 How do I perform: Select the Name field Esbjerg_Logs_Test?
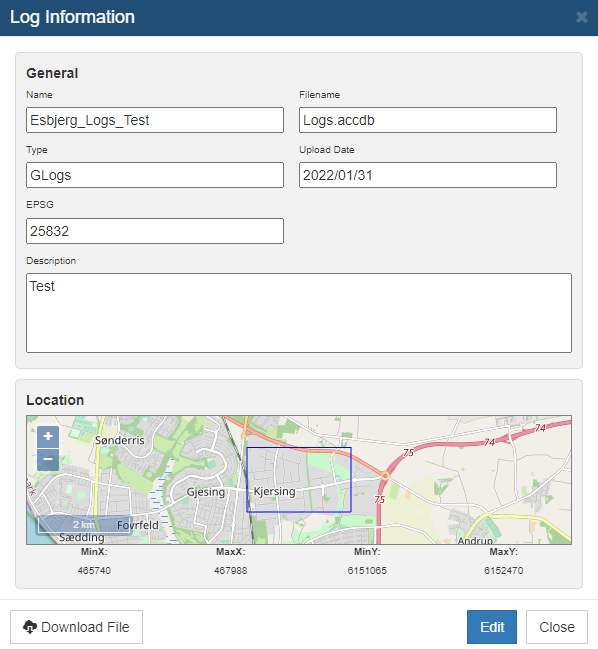[155, 120]
